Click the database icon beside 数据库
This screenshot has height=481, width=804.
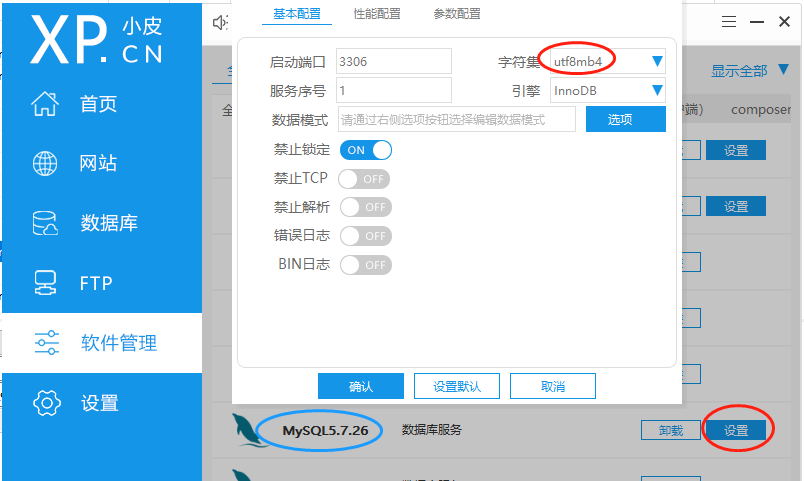click(x=45, y=223)
